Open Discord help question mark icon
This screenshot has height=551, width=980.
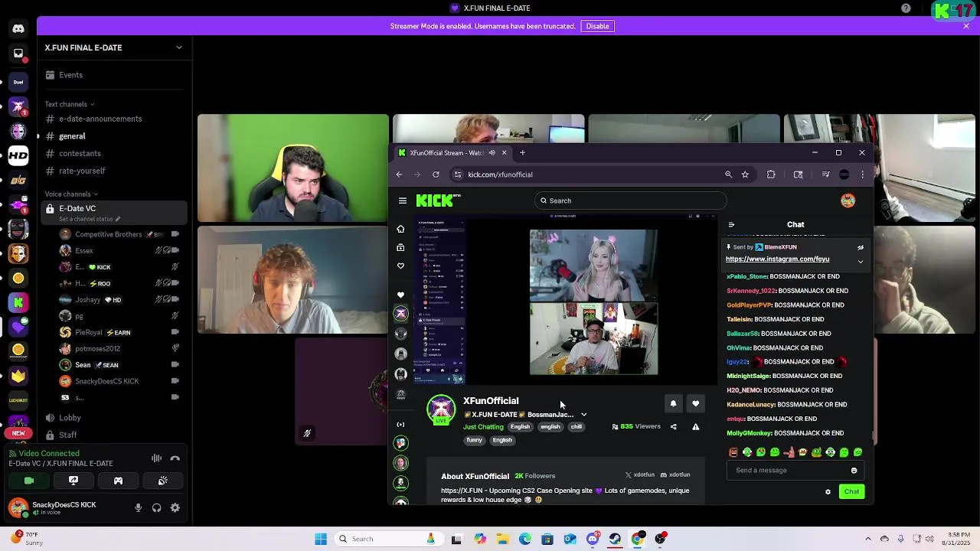point(906,8)
